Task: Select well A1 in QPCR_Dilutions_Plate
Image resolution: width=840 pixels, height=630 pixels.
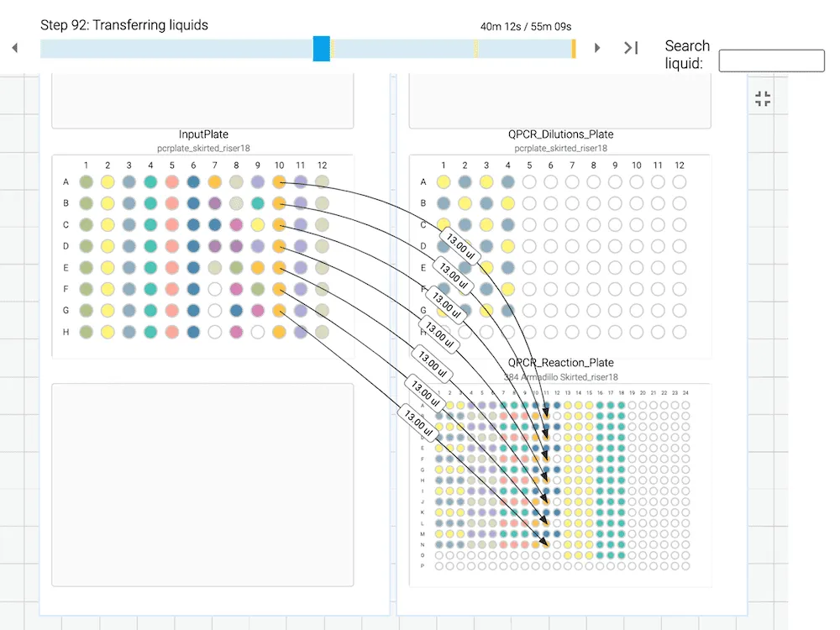Action: 444,181
